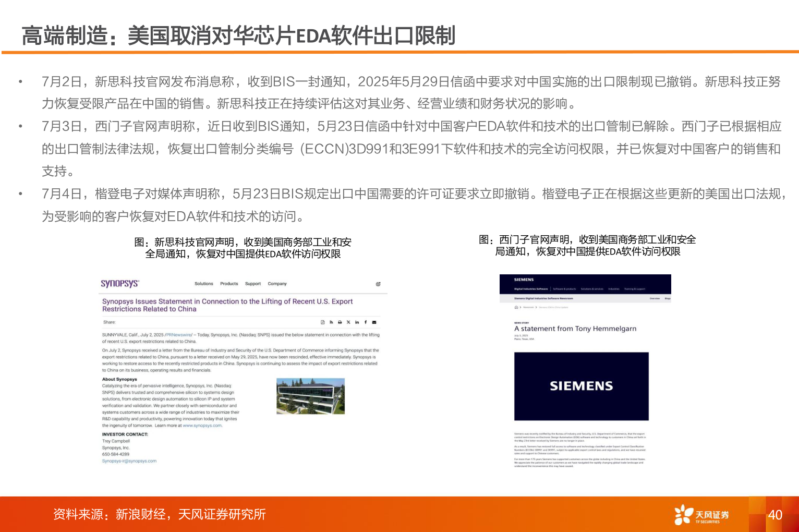
Task: Open Software & products menu on Siemens page
Action: [564, 289]
